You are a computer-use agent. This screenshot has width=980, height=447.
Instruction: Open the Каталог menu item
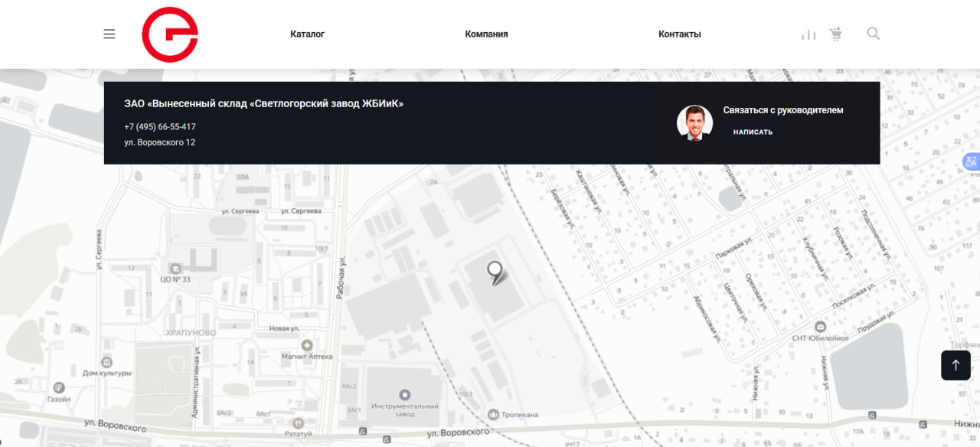point(307,34)
